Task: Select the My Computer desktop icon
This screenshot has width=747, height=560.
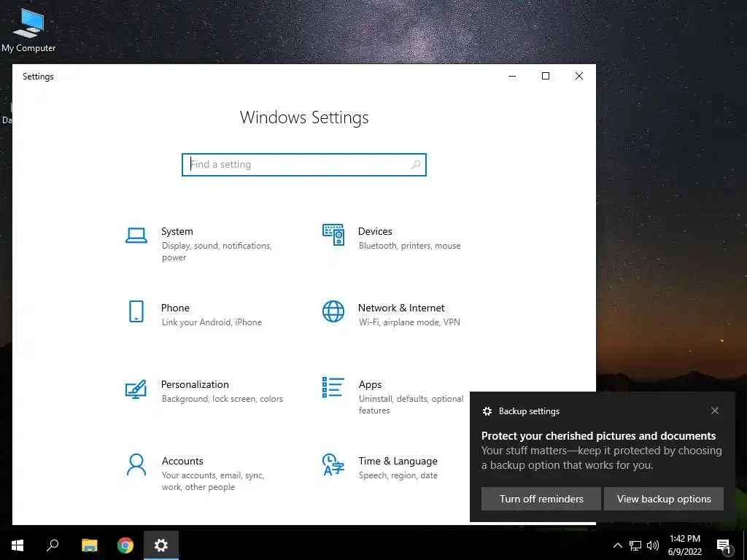Action: [28, 29]
